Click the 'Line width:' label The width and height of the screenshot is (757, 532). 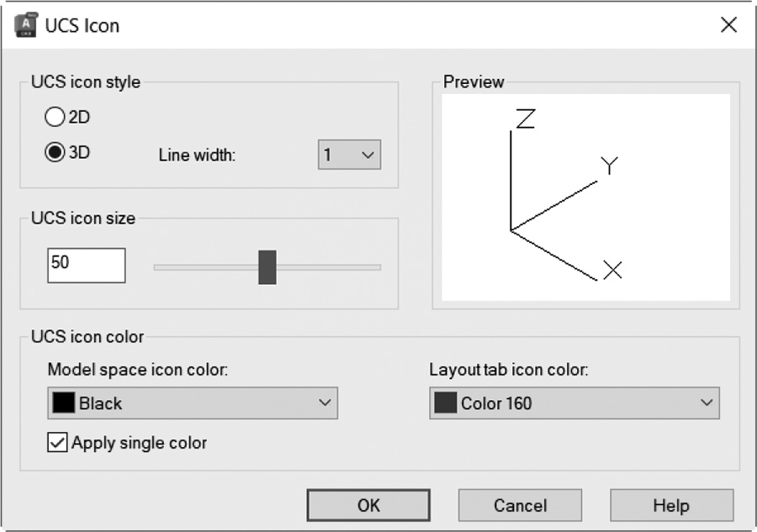pyautogui.click(x=197, y=155)
